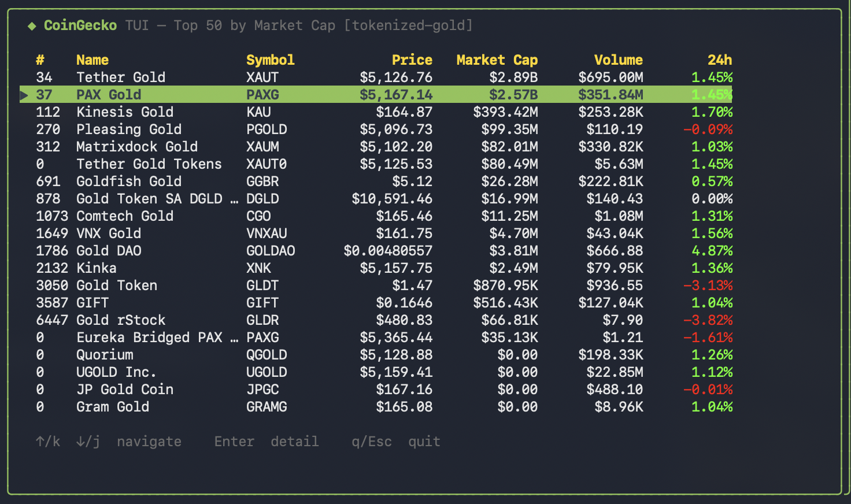Click the Name column header
This screenshot has width=851, height=504.
(92, 60)
